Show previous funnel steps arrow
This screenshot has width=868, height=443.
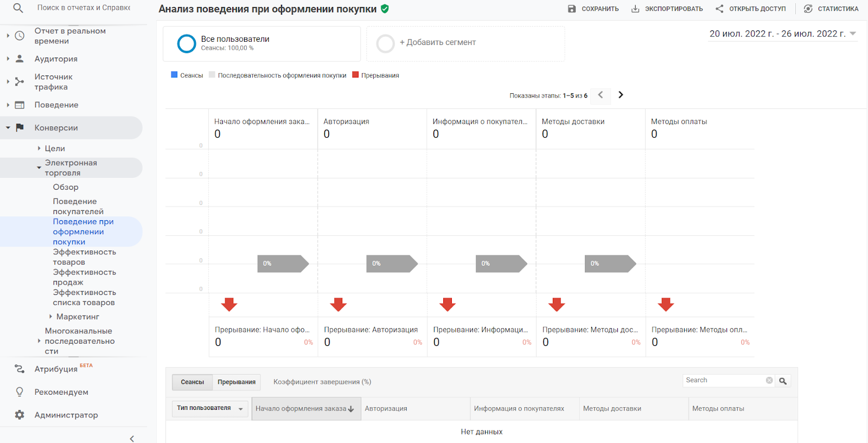tap(601, 95)
